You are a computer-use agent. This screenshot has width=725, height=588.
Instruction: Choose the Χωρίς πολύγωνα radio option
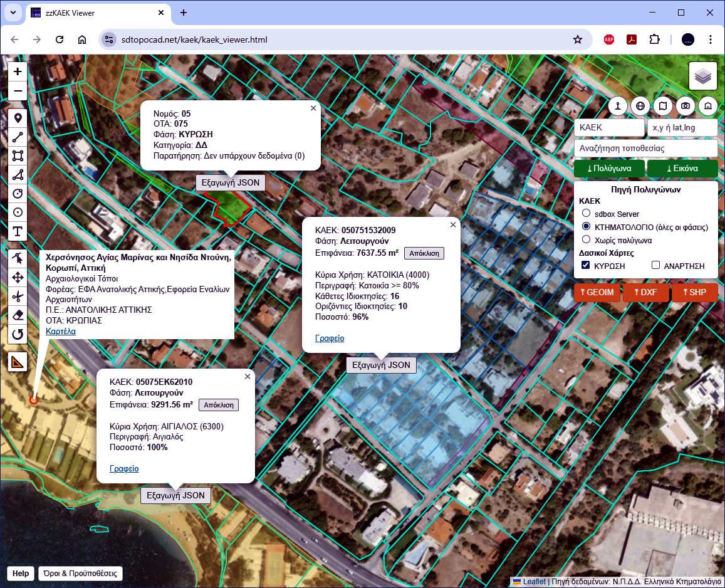586,239
